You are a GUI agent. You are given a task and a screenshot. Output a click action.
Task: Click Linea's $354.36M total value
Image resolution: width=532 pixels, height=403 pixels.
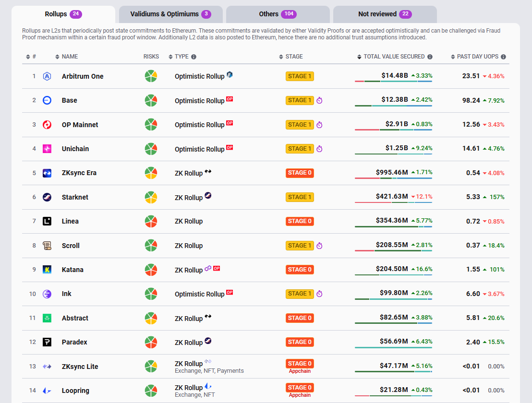click(x=392, y=221)
